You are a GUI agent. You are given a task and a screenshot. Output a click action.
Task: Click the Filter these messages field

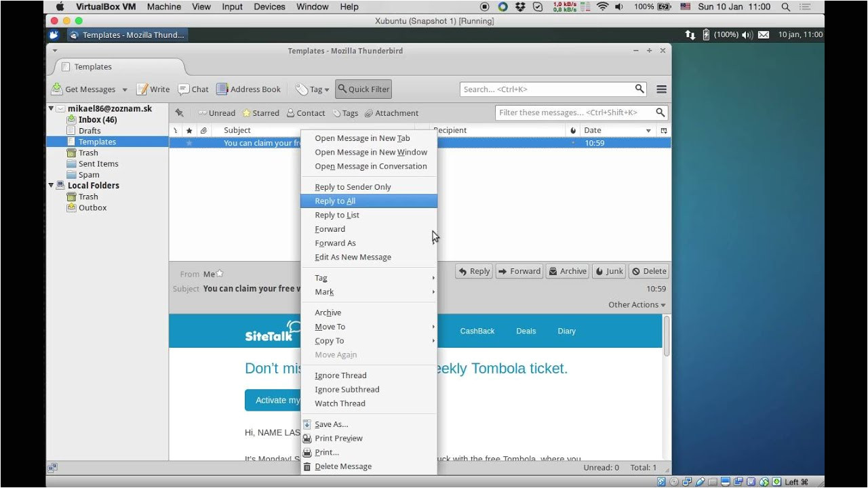582,113
